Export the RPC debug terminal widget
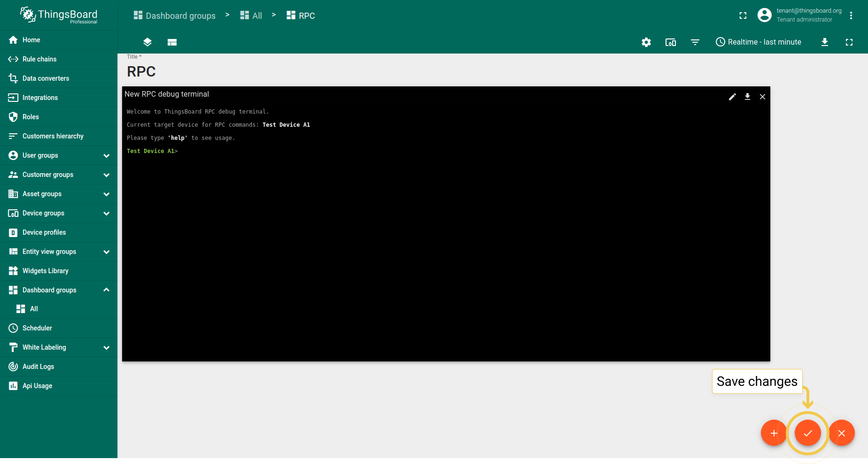Screen dimensions: 868x475 point(747,97)
